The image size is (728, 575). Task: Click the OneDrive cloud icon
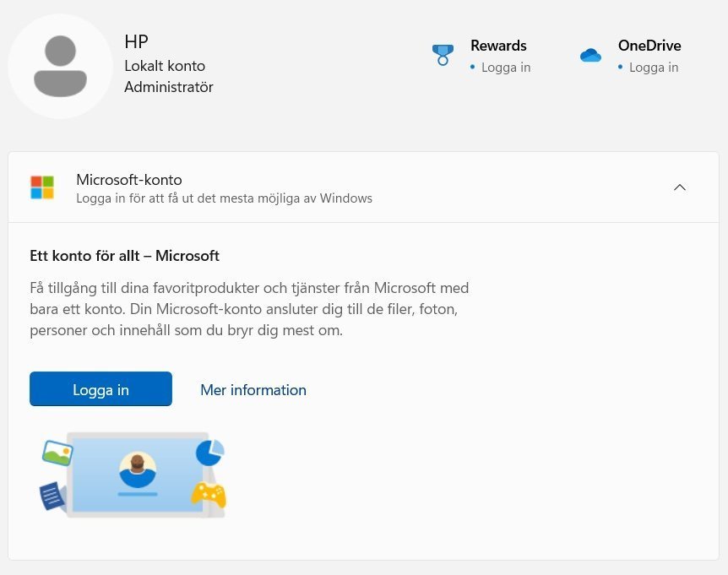pos(590,56)
